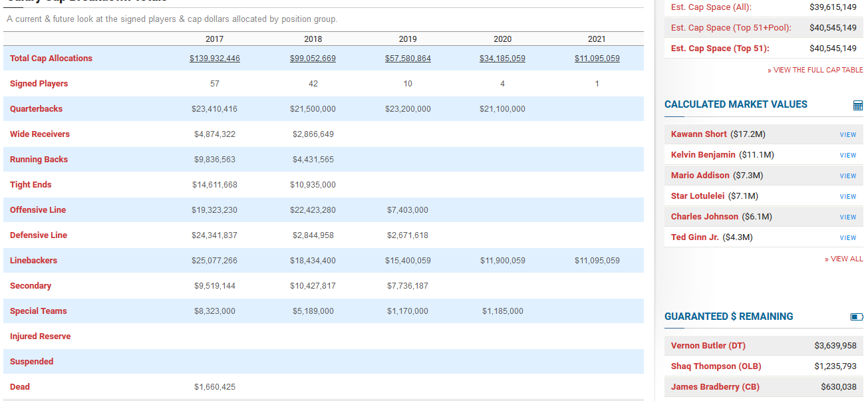Open the Linebackers position group
868x401 pixels.
(33, 261)
